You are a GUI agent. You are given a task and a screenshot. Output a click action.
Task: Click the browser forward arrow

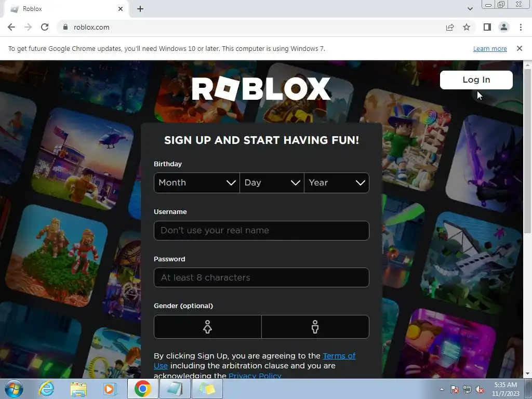(28, 27)
